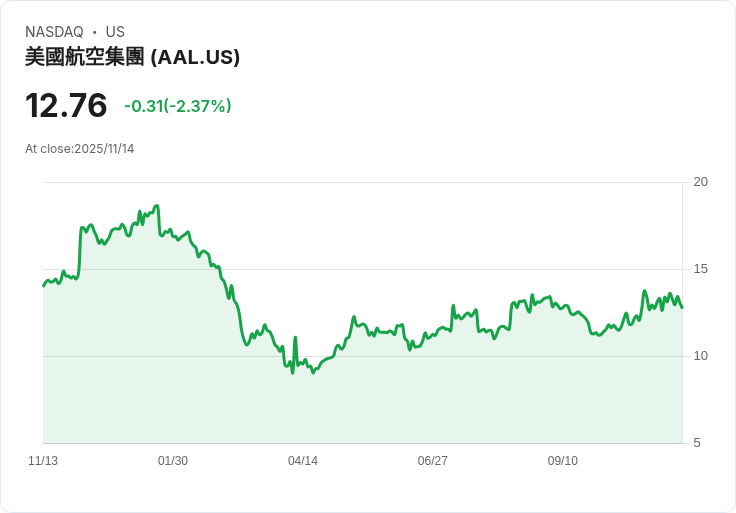This screenshot has height=513, width=736.
Task: Click the -0.31(-2.37%) price change
Action: [x=177, y=106]
